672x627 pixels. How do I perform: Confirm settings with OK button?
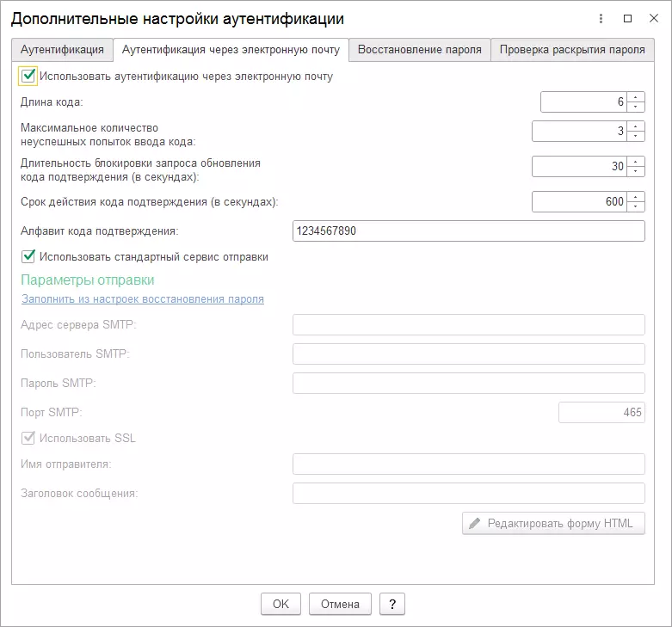click(281, 604)
